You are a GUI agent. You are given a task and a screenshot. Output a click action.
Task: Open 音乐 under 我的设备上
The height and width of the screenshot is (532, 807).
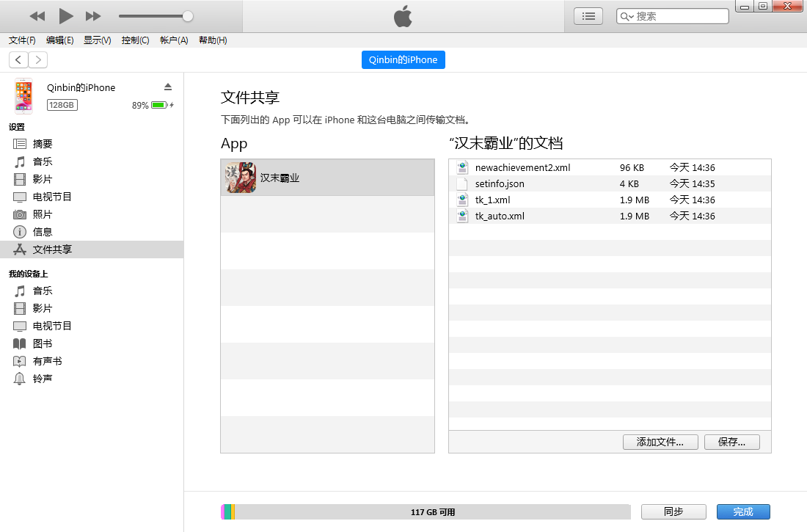[x=92, y=291]
